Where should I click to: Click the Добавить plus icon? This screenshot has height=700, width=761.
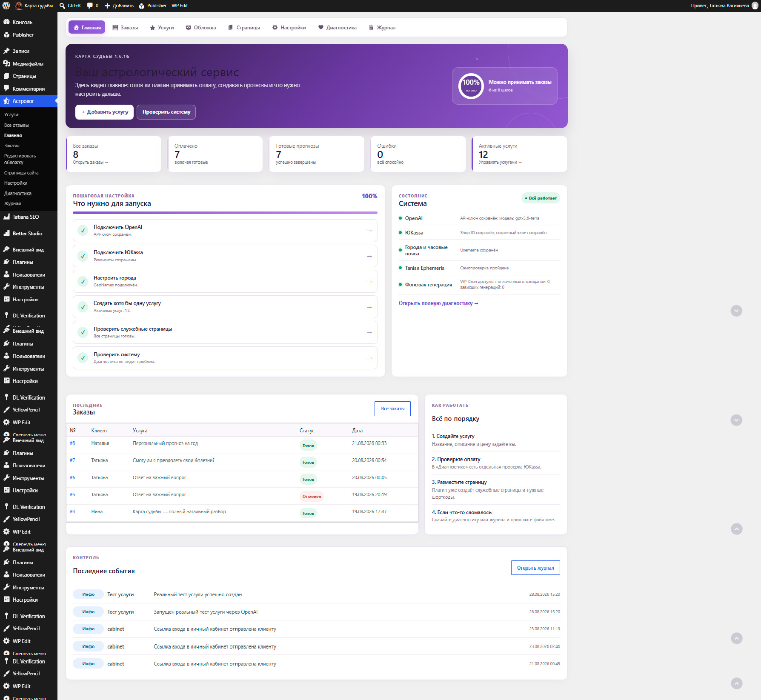coord(107,6)
